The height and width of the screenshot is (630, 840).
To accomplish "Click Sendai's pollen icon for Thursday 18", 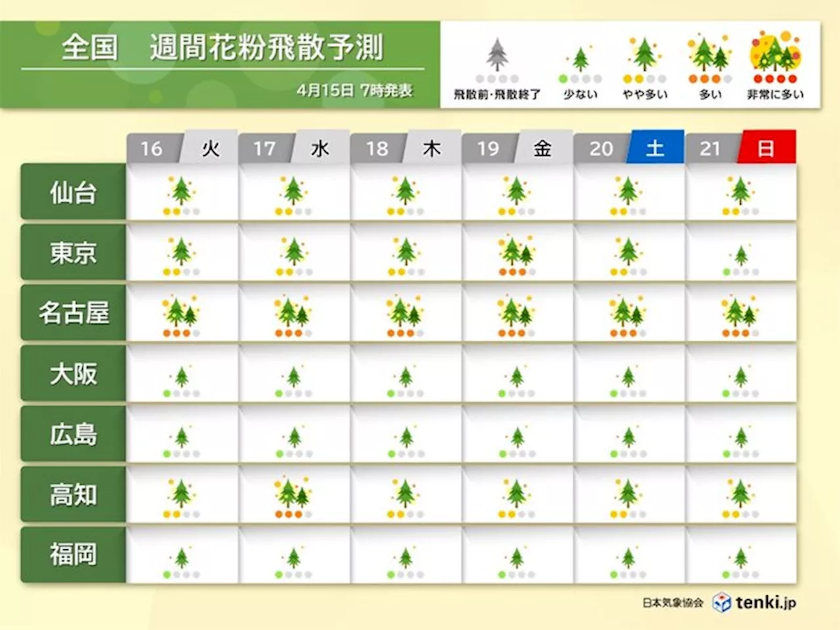I will pos(406,196).
